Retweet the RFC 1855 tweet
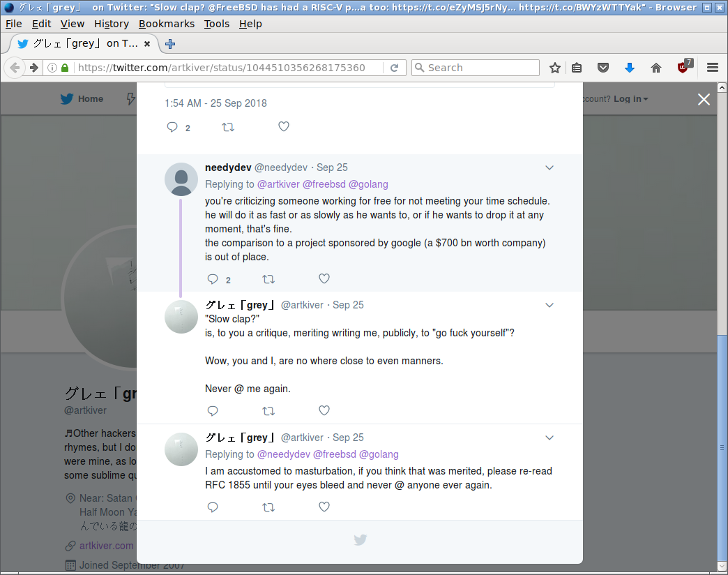The width and height of the screenshot is (728, 575). 268,507
